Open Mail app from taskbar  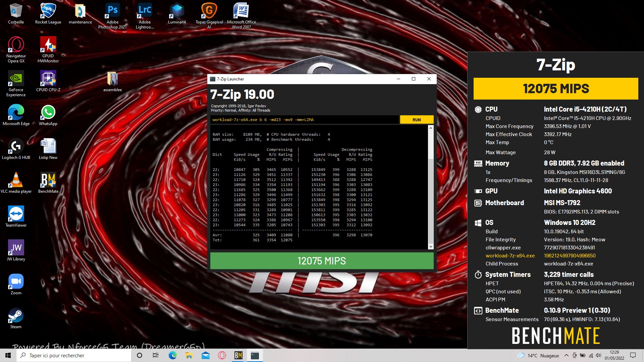coord(205,355)
